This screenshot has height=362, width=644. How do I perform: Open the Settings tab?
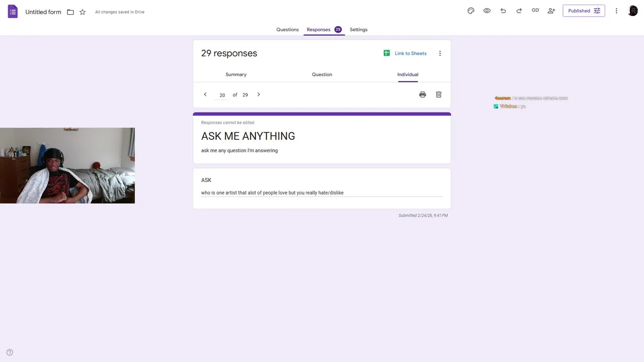[x=359, y=30]
